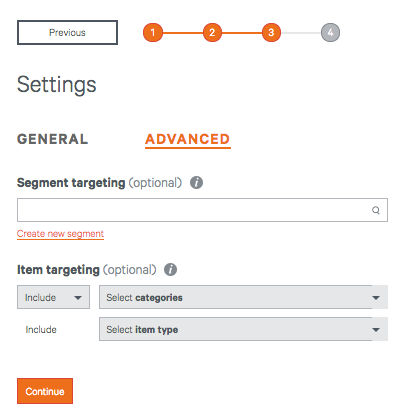Switch to the General tab
This screenshot has height=418, width=405.
52,139
